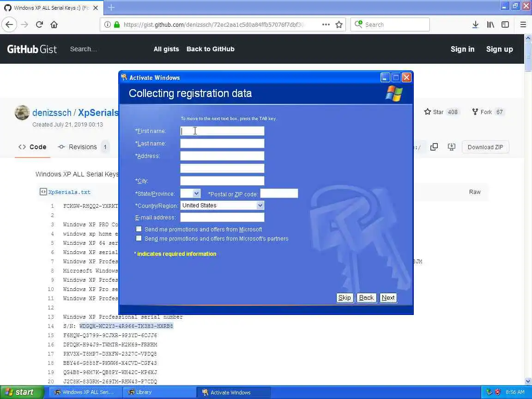Click the file code icon beside XpSerials.txt
Screen dimensions: 532x399
pos(43,192)
